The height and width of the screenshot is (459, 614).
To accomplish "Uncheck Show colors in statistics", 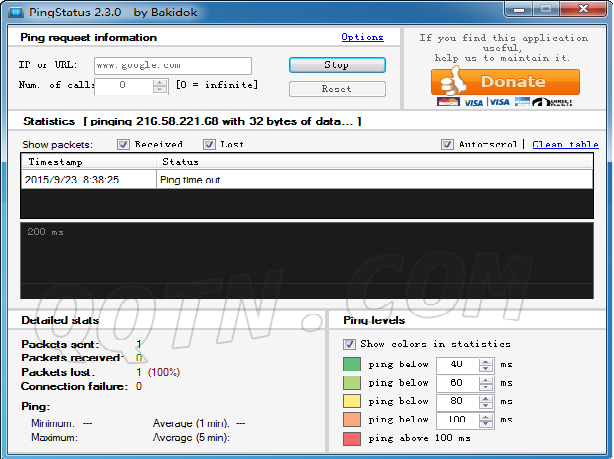I will (348, 344).
